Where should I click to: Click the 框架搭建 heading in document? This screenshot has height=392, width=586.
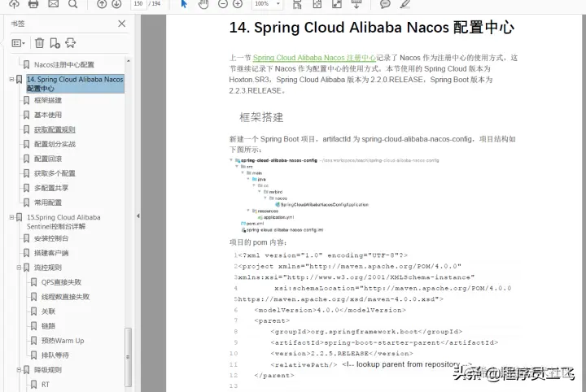pos(261,117)
